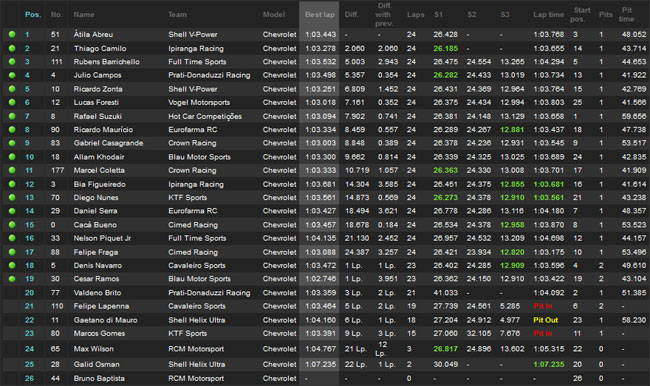Viewport: 650px width, 386px height.
Task: Select the yellow Pit Out status for Gaetano di Mauro
Action: click(546, 320)
